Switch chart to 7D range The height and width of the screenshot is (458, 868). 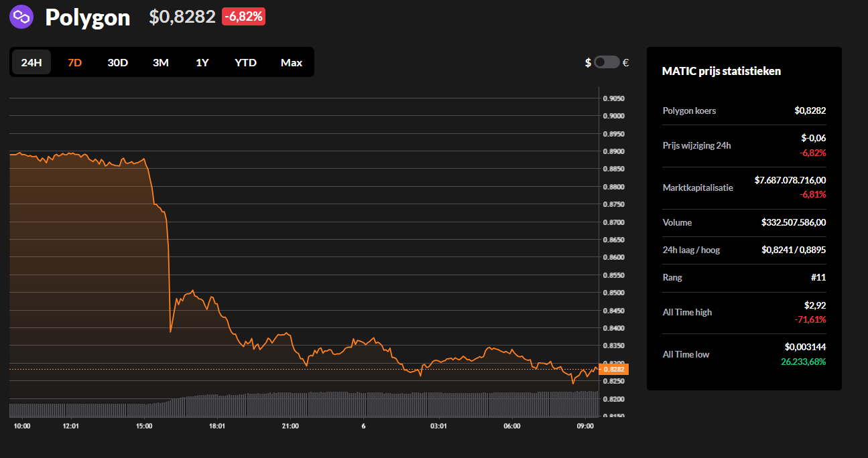(74, 62)
